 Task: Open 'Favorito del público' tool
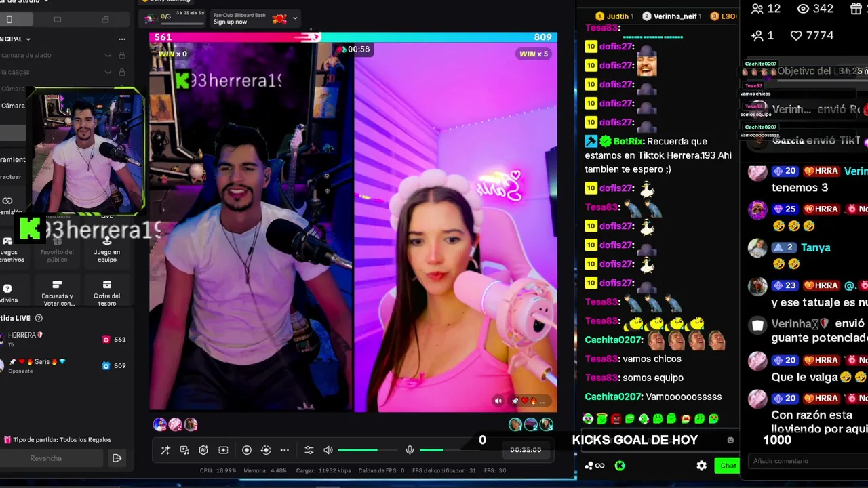coord(57,249)
